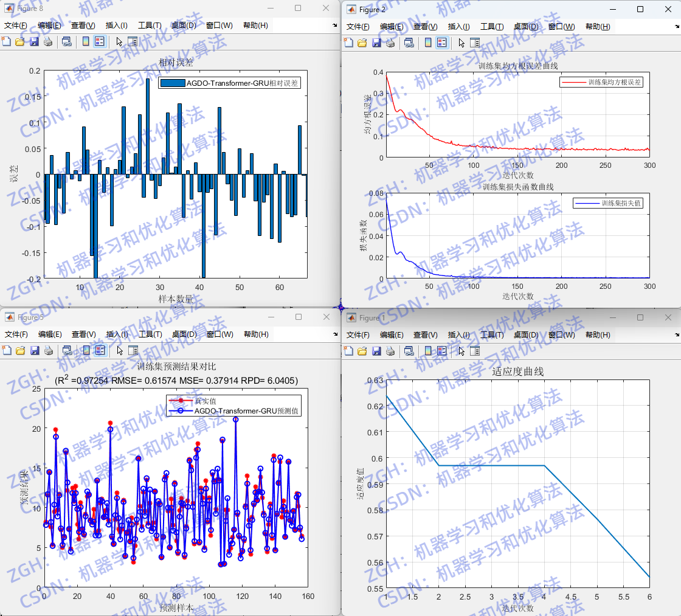Viewport: 681px width, 616px height.
Task: Toggle Insert Legend in Figure 1 toolbar
Action: tap(442, 351)
